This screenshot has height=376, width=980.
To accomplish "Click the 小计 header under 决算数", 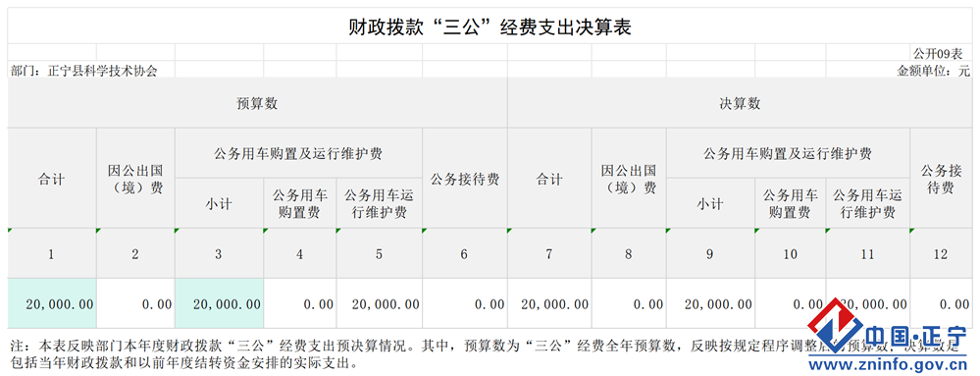I will (710, 204).
